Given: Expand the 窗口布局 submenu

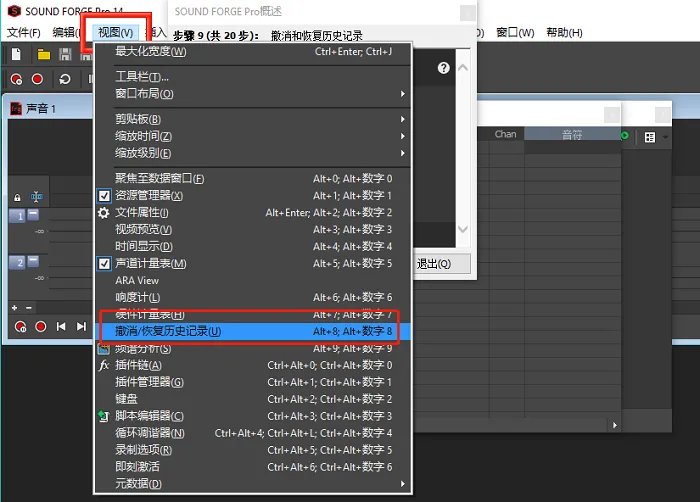Looking at the screenshot, I should coord(253,93).
